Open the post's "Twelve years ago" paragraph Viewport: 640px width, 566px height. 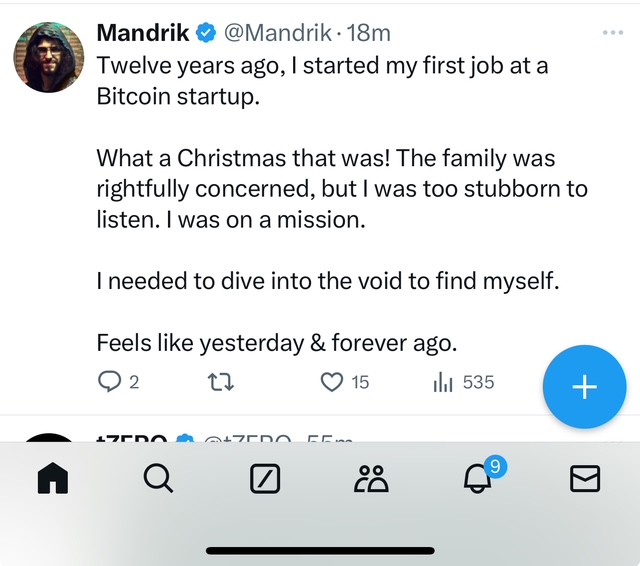coord(320,82)
